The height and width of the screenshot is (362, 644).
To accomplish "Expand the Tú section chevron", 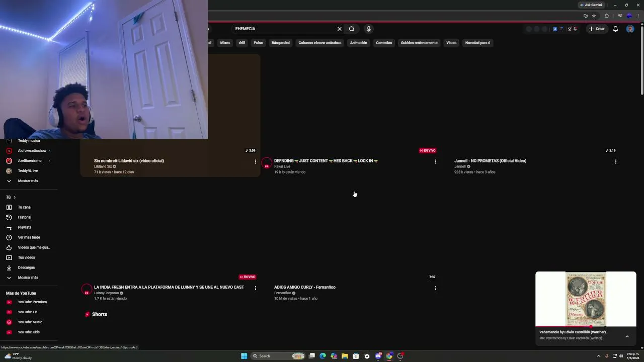I will [15, 197].
